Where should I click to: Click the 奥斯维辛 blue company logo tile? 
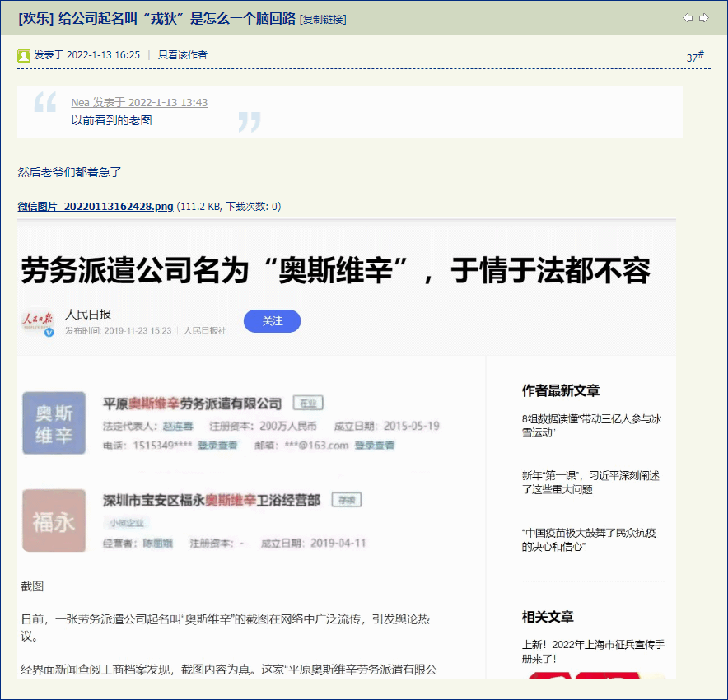[54, 422]
